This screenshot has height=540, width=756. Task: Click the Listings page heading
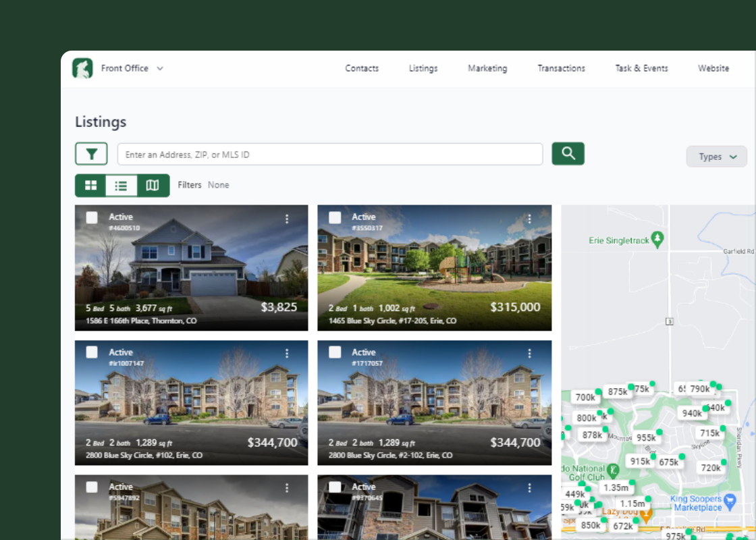[x=101, y=122]
